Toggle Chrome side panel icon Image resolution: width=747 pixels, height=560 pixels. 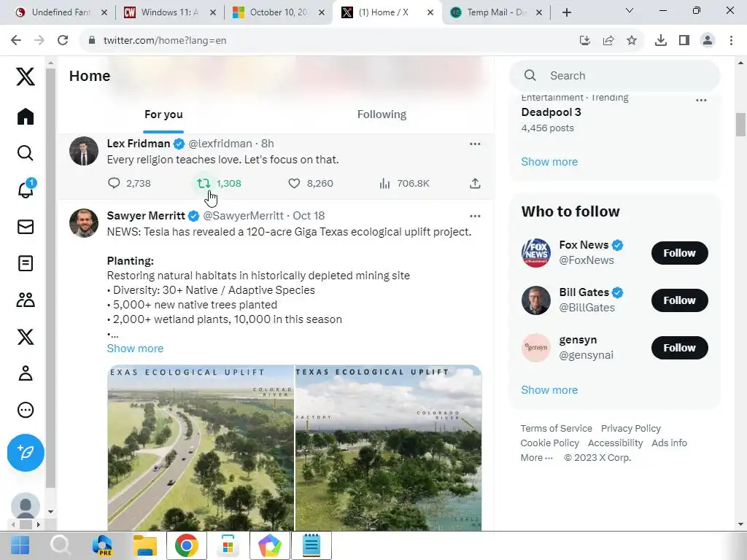684,41
